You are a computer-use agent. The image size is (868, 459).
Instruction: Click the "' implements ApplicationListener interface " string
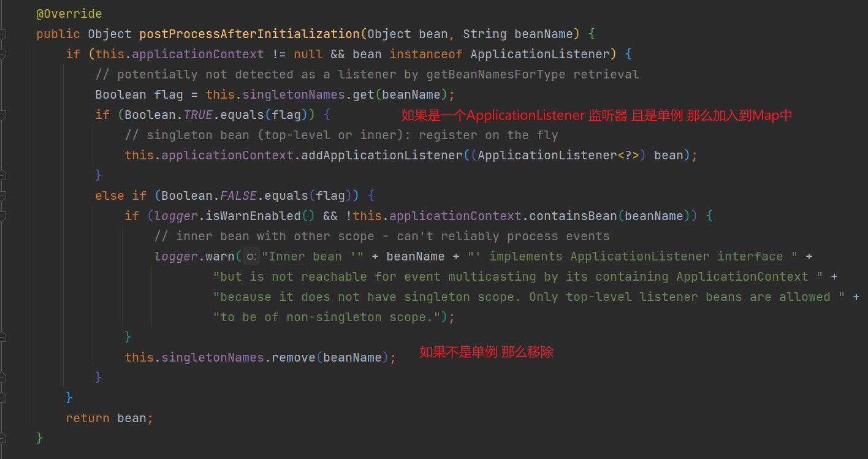633,256
